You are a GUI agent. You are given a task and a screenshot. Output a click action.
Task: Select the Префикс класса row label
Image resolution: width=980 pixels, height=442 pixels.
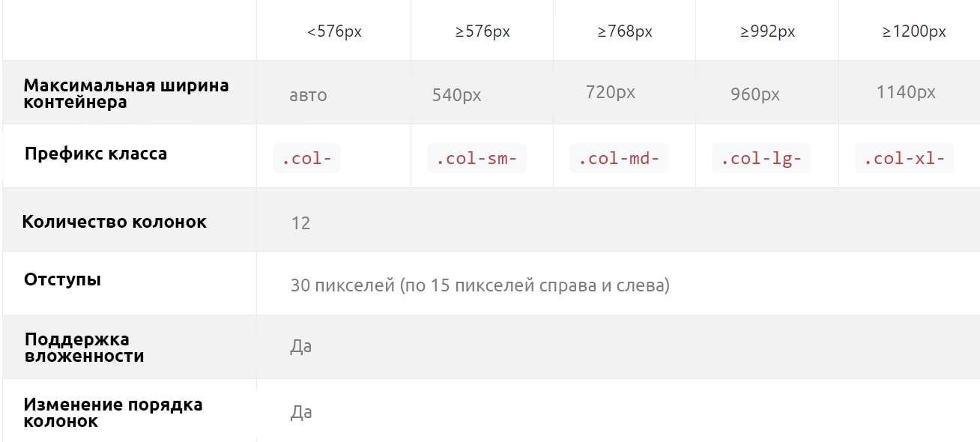click(x=96, y=154)
